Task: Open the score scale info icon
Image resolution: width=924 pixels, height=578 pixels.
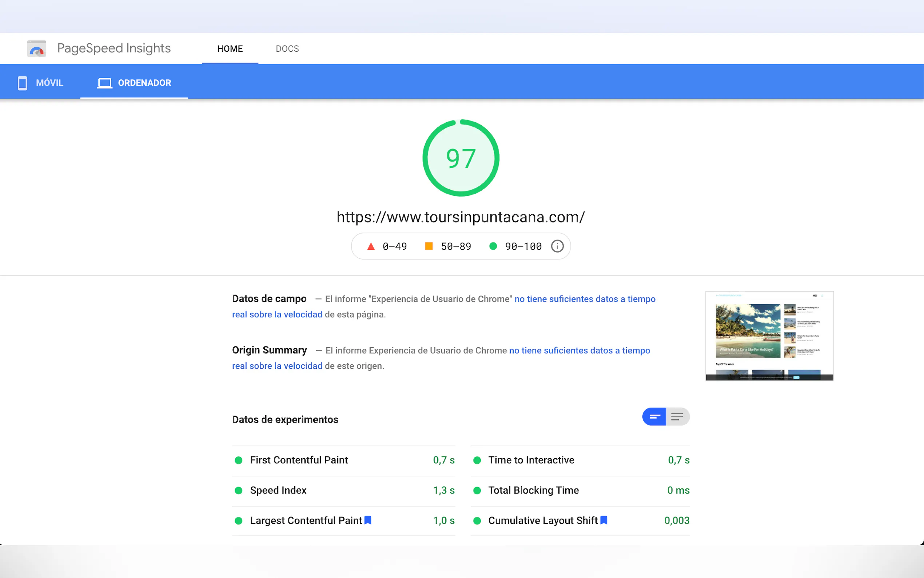Action: pos(557,246)
